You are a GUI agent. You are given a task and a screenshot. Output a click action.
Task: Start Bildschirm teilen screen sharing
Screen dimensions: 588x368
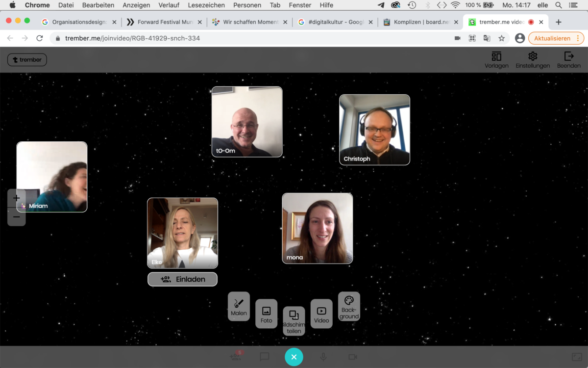[294, 321]
